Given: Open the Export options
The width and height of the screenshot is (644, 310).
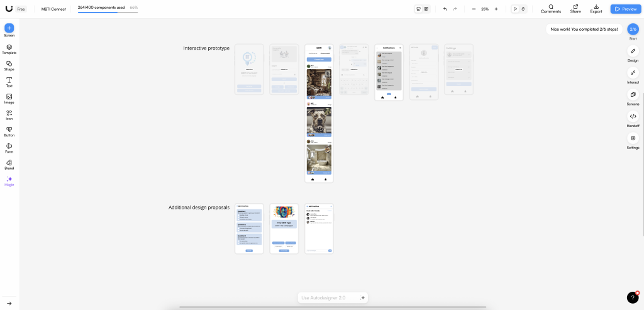Looking at the screenshot, I should (x=596, y=9).
